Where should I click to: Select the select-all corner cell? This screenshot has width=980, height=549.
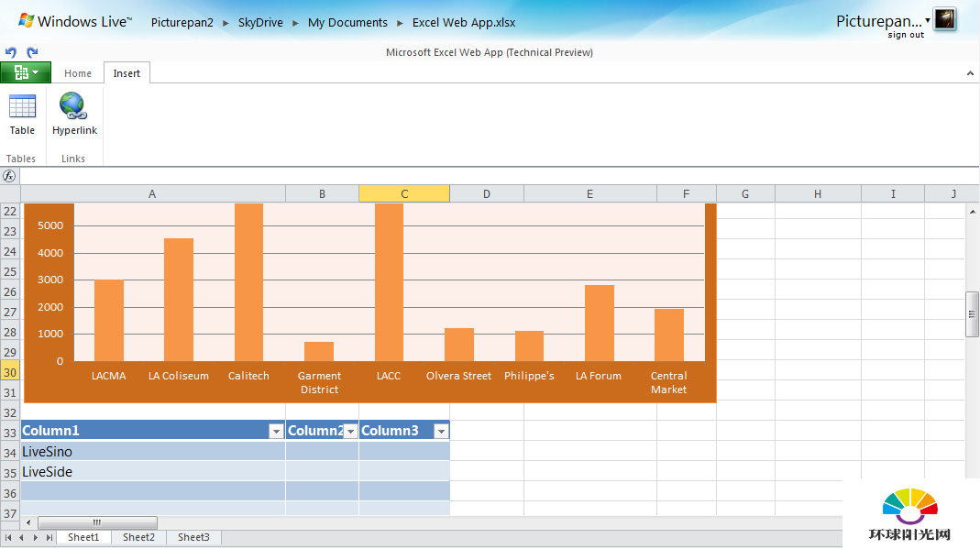[x=10, y=194]
